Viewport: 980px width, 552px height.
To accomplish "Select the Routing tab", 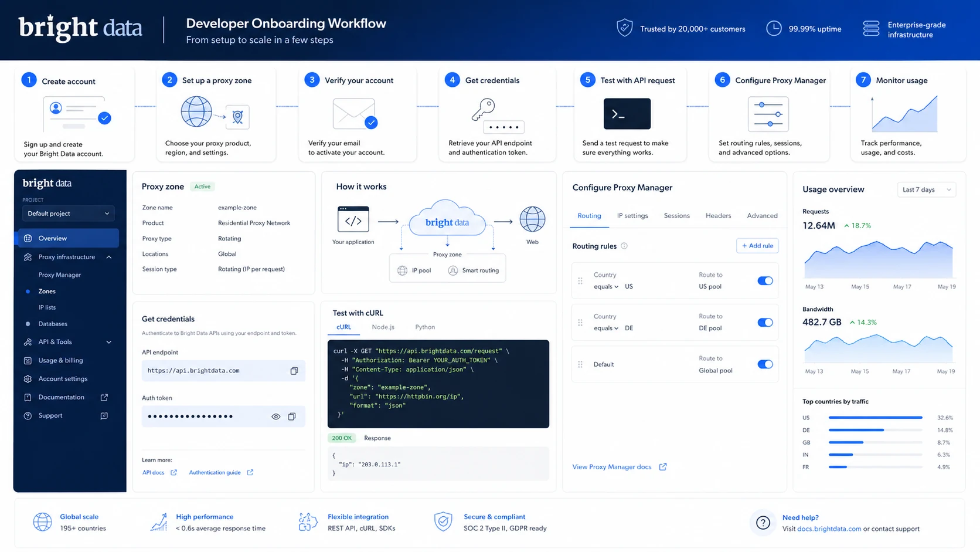I will point(589,216).
